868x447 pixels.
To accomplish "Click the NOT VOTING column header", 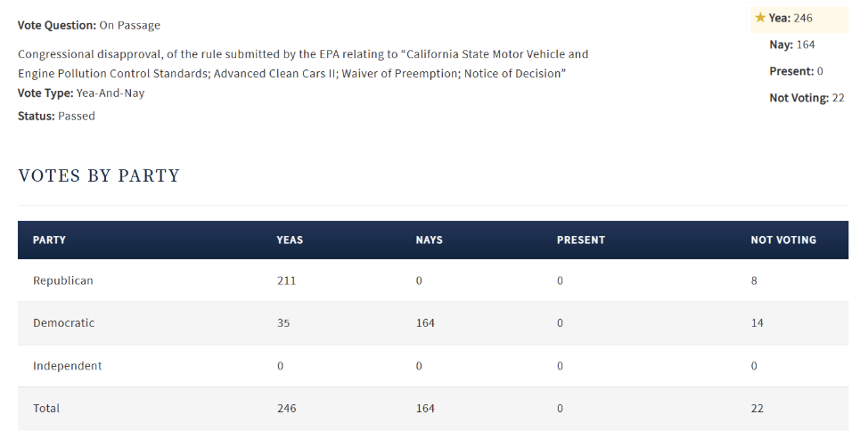I will (783, 240).
